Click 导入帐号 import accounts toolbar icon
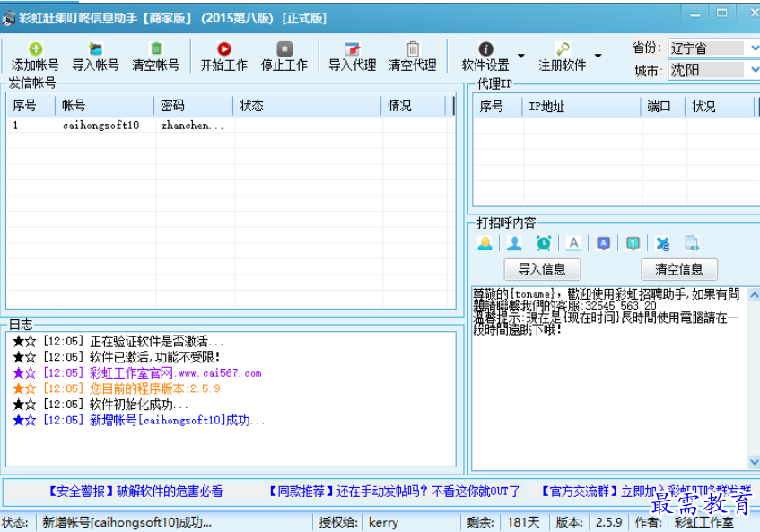This screenshot has width=760, height=532. (95, 50)
